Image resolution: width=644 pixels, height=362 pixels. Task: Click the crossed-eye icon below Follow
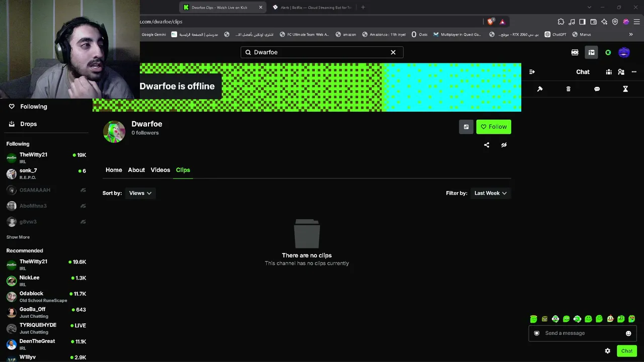click(504, 145)
